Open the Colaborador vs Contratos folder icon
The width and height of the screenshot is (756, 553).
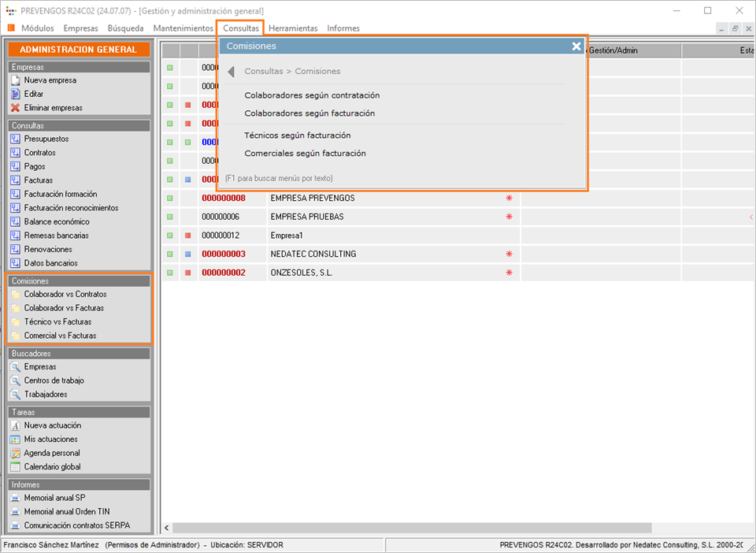[15, 295]
